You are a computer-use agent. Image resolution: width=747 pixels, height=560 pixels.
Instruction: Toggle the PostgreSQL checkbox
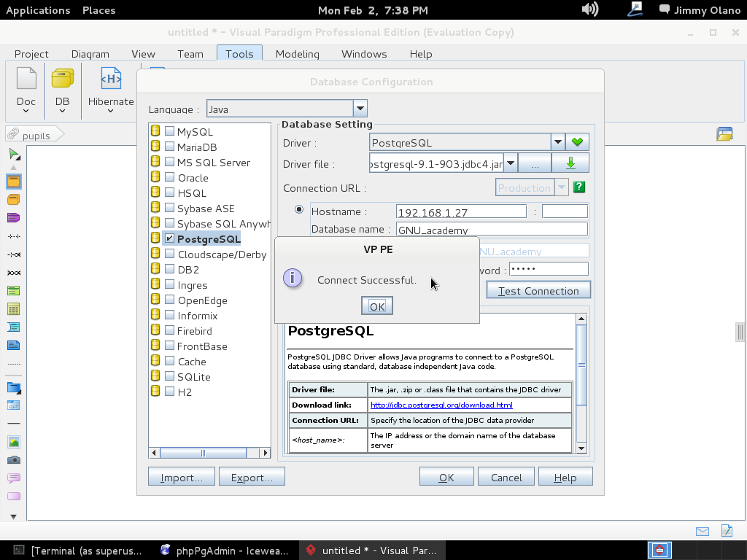[169, 238]
